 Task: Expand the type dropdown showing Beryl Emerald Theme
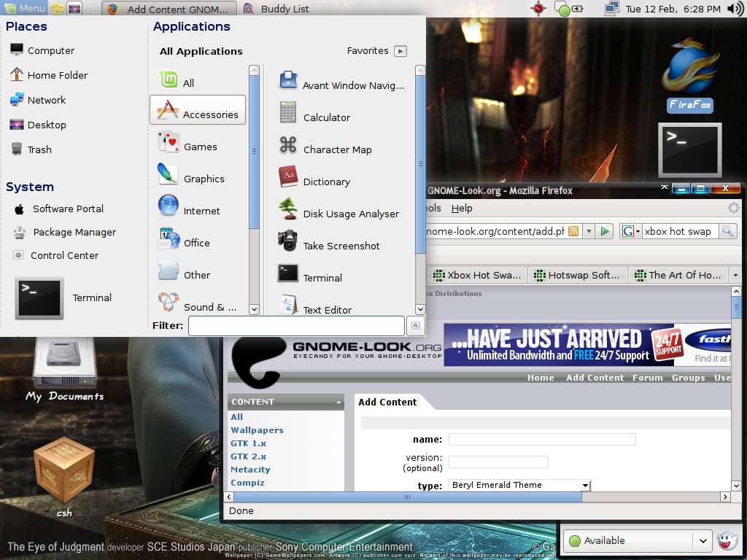(x=519, y=485)
